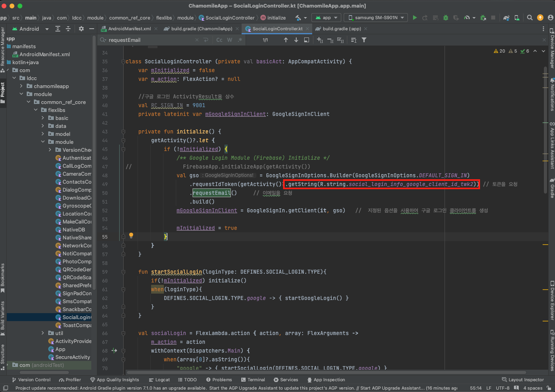
Task: Select AndroidManifest.xml in project tree
Action: point(41,54)
